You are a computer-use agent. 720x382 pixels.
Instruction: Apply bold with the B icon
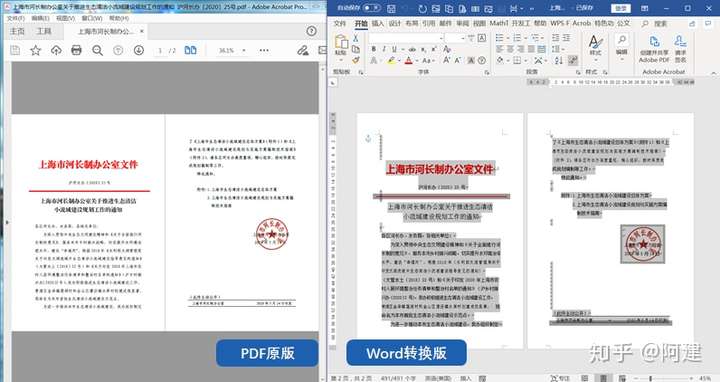coord(373,49)
